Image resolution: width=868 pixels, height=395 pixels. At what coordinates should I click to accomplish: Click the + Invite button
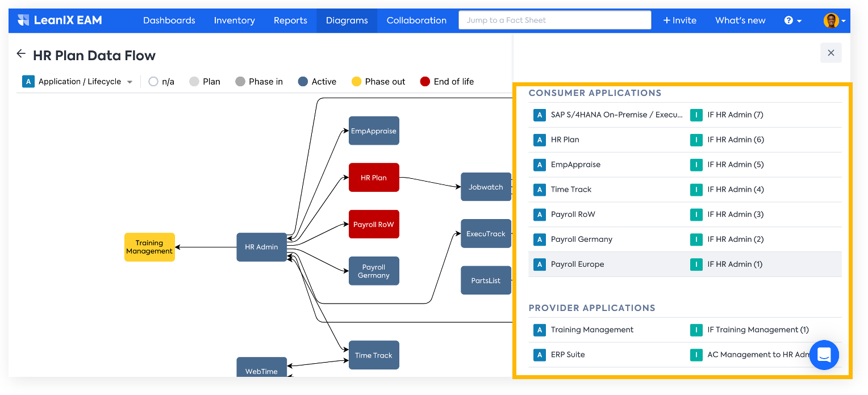click(679, 20)
